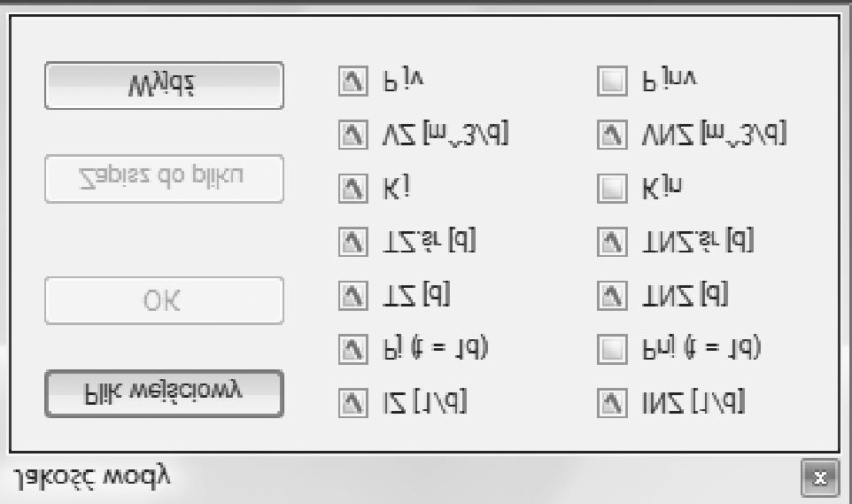Toggle the TNZ,śr [d] checkbox
The image size is (852, 504).
[x=610, y=240]
